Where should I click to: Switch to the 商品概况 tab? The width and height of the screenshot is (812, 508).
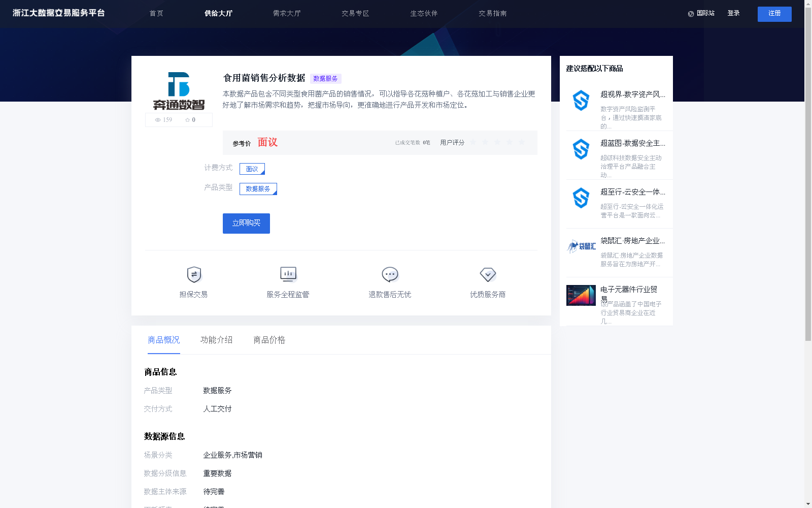click(x=164, y=340)
